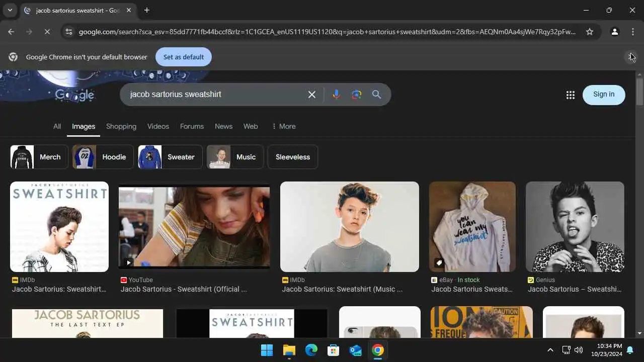Viewport: 644px width, 362px height.
Task: Open the Web tab
Action: pos(251,126)
